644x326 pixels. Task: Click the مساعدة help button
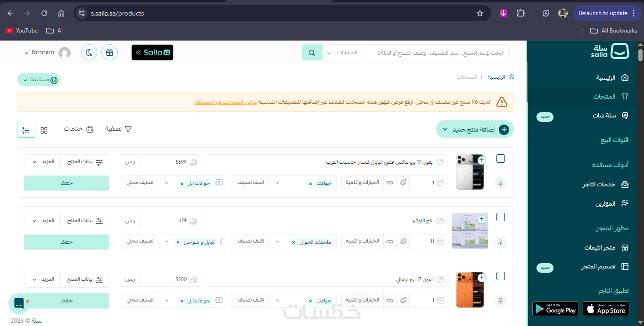point(39,80)
